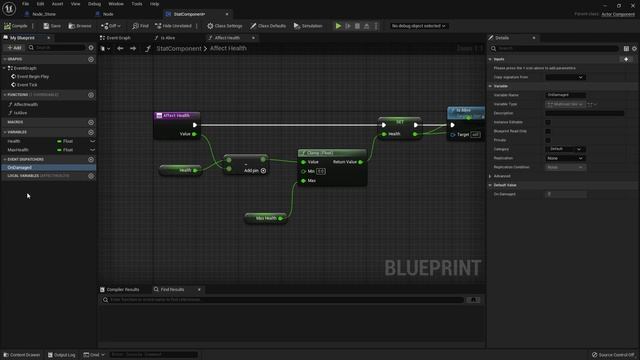Collapse the Variables section
The height and width of the screenshot is (360, 640).
[4, 132]
